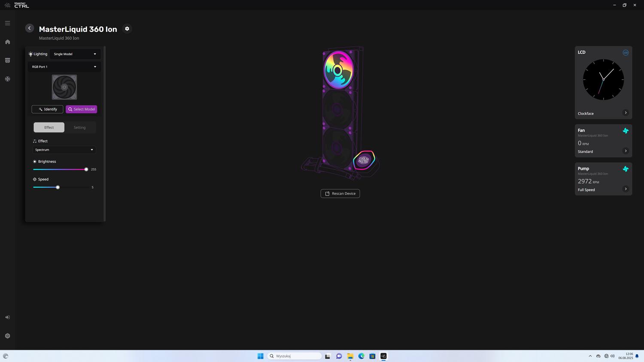This screenshot has height=362, width=644.
Task: Click the fan icon in Fan card
Action: click(626, 131)
